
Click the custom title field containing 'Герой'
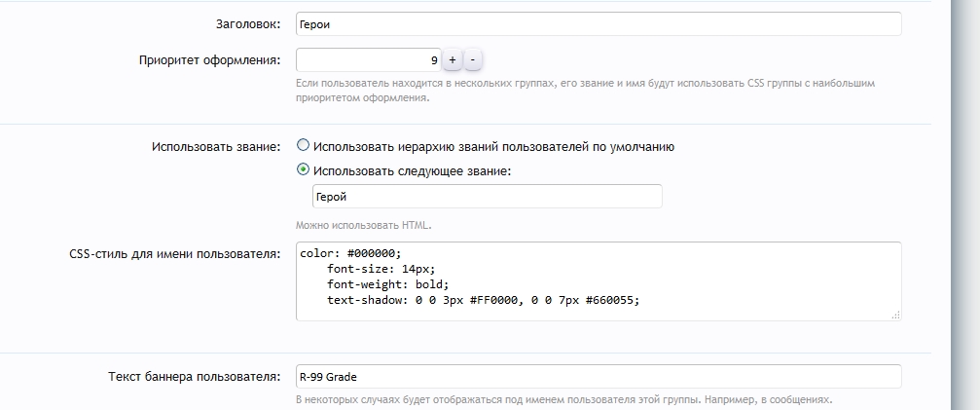point(487,196)
